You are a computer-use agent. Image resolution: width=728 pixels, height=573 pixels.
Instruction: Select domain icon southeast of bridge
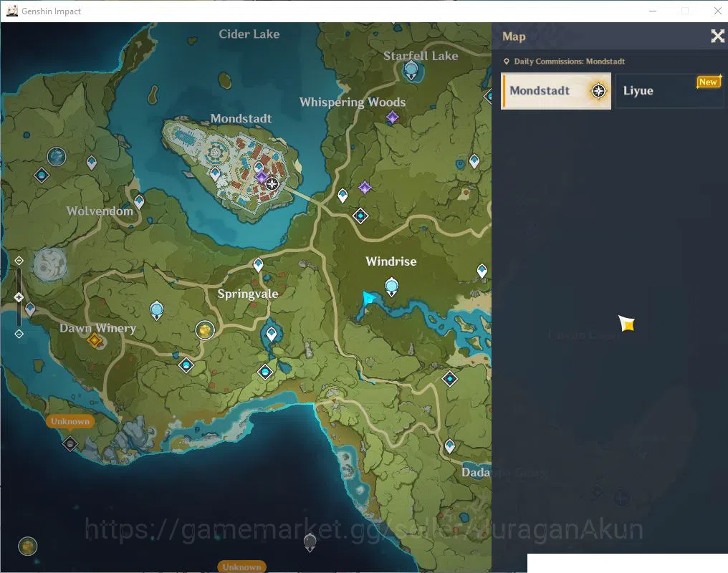tap(360, 216)
